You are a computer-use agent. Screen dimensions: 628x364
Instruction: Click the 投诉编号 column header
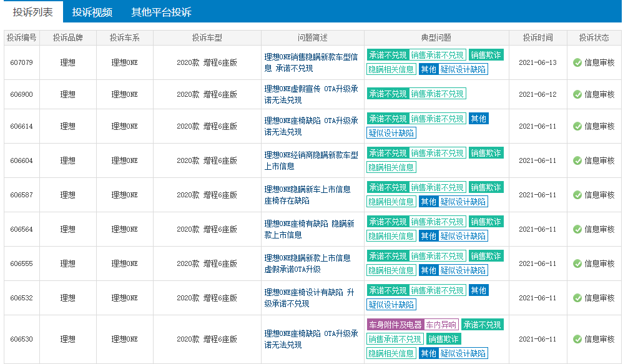coord(22,38)
